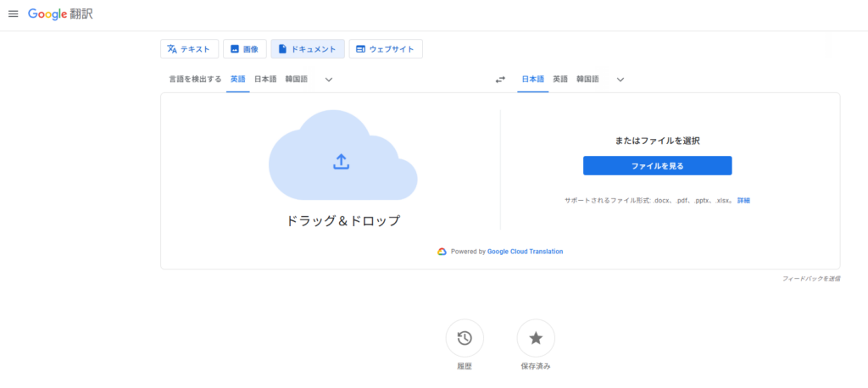Expand the source language list
868x388 pixels.
tap(329, 80)
